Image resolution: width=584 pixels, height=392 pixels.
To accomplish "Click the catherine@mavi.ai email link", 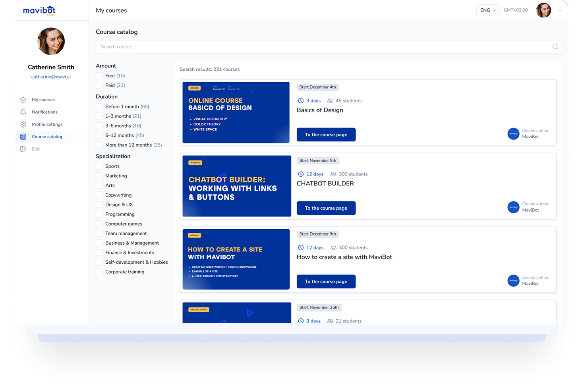I will [x=51, y=77].
